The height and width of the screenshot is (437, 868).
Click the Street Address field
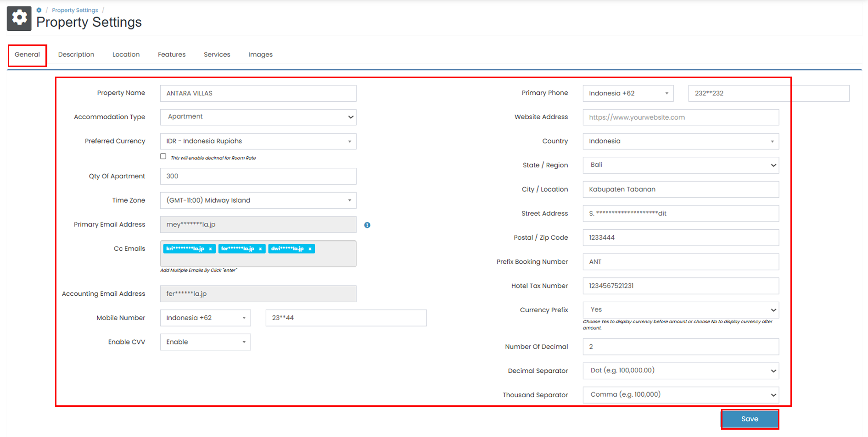[681, 213]
